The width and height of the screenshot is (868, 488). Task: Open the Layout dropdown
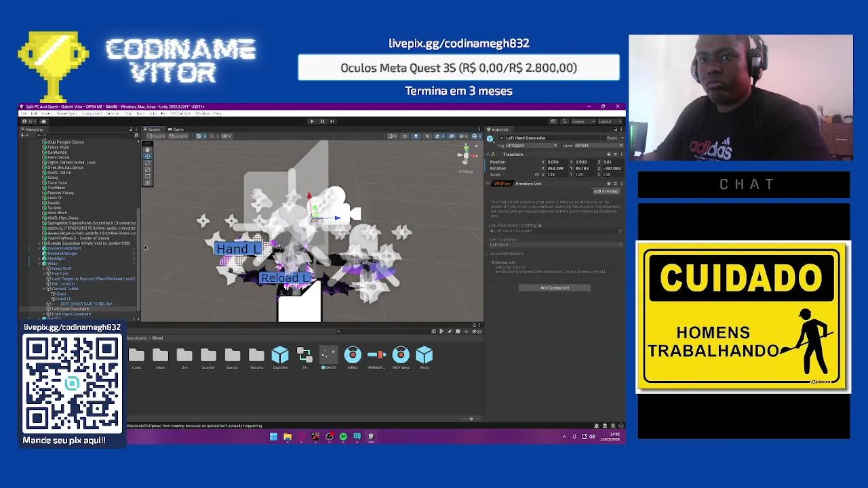[x=610, y=121]
